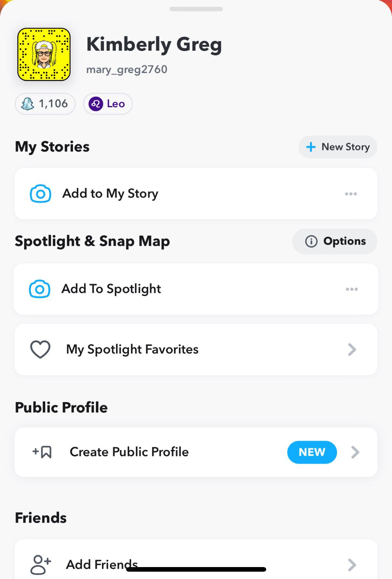The height and width of the screenshot is (579, 392).
Task: Tap the Leo zodiac badge
Action: [108, 104]
